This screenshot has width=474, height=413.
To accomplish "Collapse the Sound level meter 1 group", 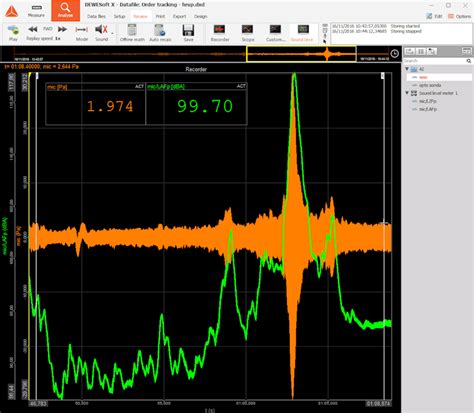I will [x=407, y=93].
